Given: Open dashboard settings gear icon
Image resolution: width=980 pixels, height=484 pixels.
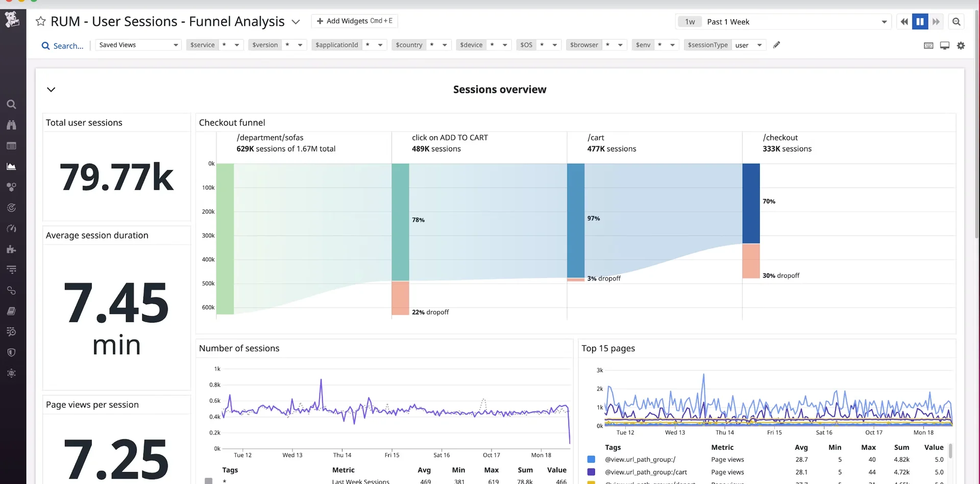Looking at the screenshot, I should point(961,45).
